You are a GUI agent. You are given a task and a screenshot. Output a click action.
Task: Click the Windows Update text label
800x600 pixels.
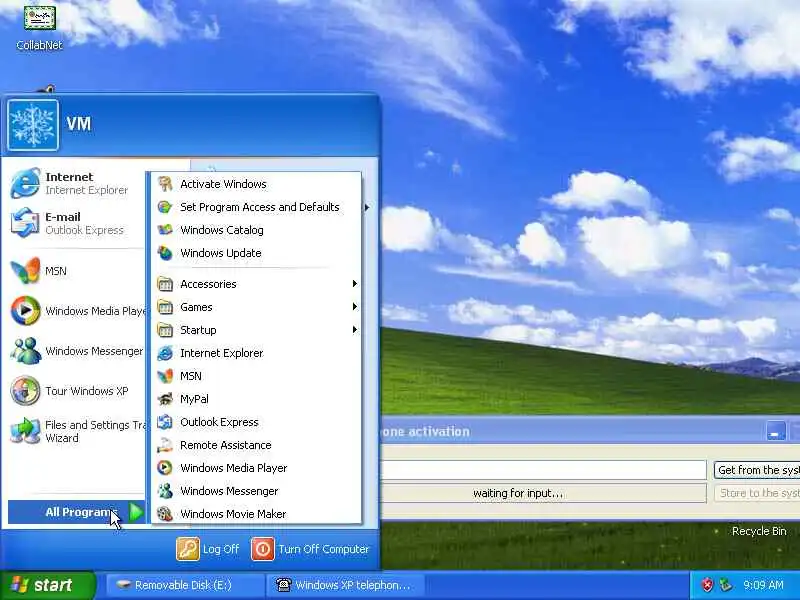coord(220,253)
